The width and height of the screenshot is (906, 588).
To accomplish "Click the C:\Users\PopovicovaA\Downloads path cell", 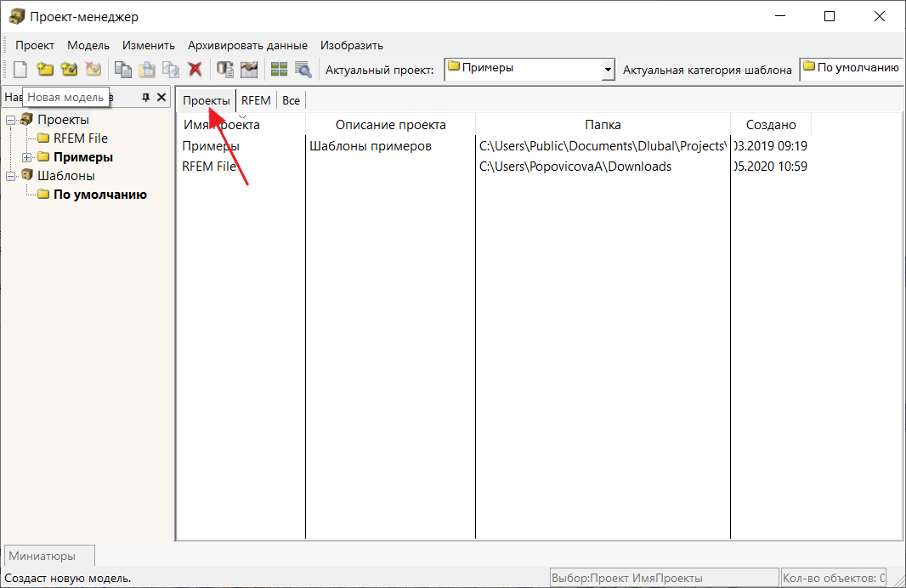I will point(575,167).
